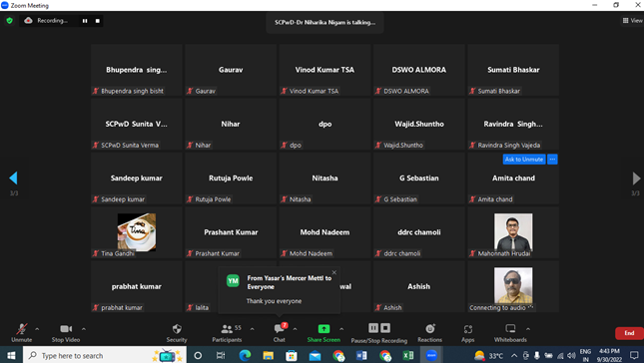This screenshot has width=644, height=363.
Task: Pause recording from the bottom toolbar
Action: pos(373,328)
